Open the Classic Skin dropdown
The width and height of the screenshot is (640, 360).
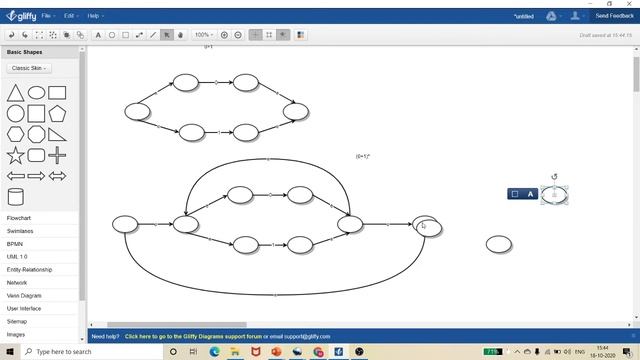[29, 68]
